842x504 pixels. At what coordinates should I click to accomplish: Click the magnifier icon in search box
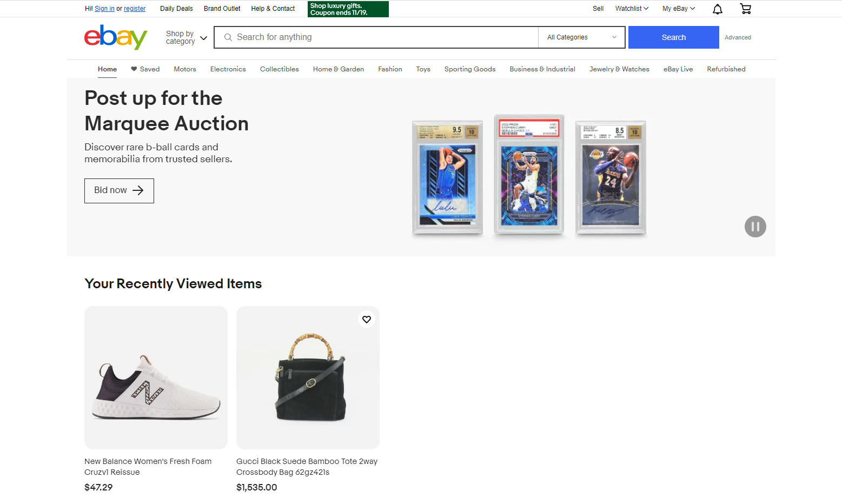(228, 37)
